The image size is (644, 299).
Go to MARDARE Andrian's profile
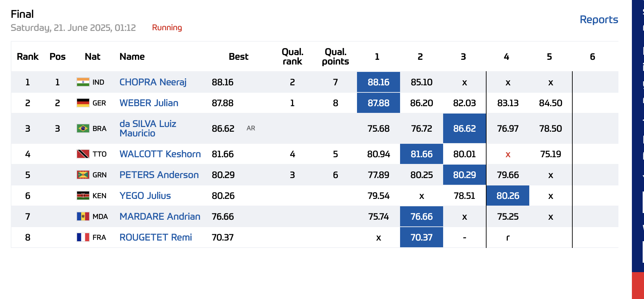(160, 216)
